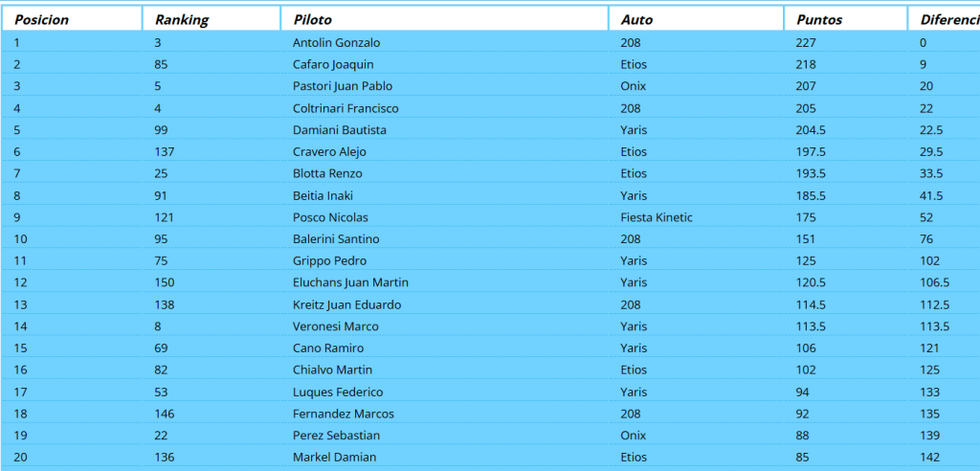The image size is (980, 471).
Task: Select Veronesi Marco pilot row
Action: (335, 326)
